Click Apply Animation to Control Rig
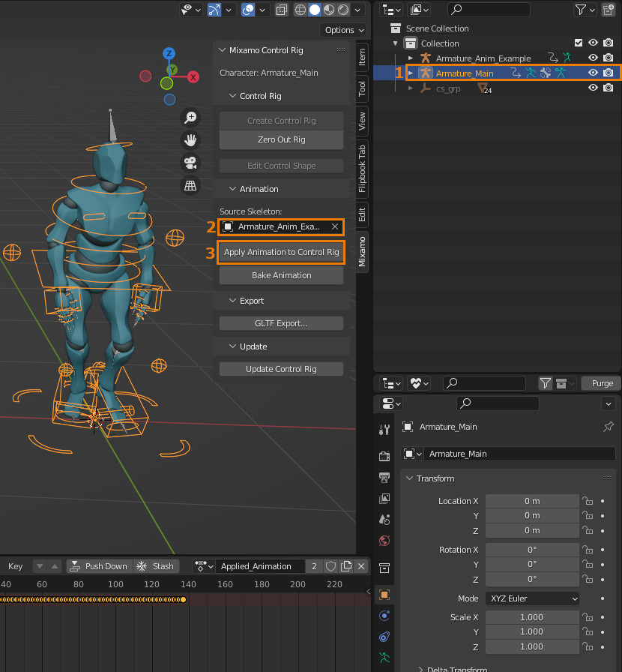This screenshot has height=672, width=622. [281, 252]
